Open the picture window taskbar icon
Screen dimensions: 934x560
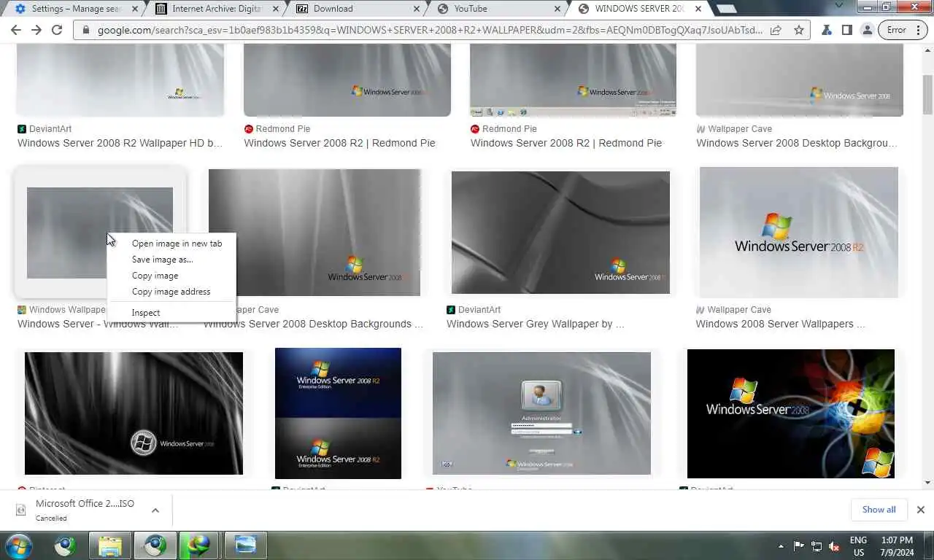[244, 545]
